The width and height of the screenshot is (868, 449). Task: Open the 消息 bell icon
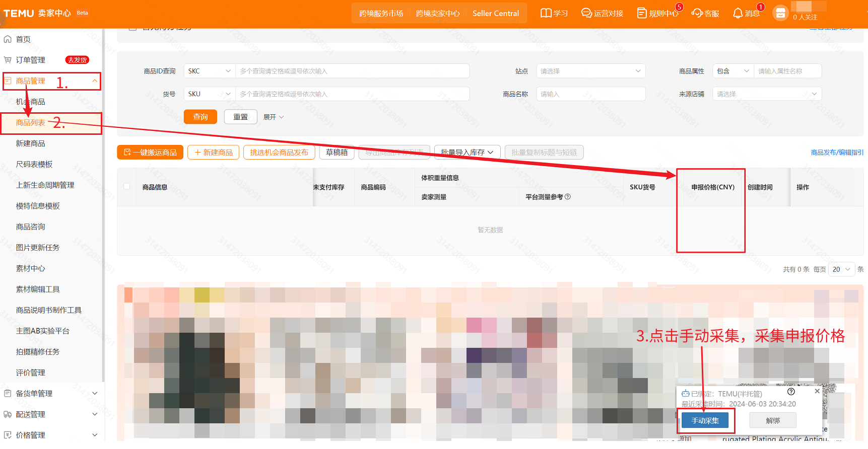pos(738,13)
